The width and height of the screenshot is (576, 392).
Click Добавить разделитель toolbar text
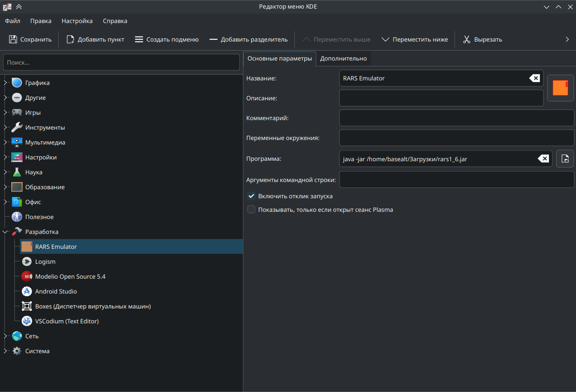tap(254, 39)
